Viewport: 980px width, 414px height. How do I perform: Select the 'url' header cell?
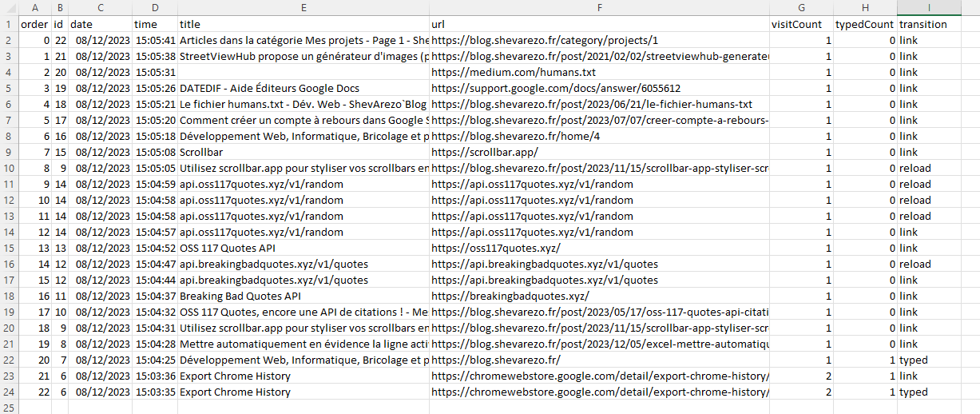click(600, 24)
